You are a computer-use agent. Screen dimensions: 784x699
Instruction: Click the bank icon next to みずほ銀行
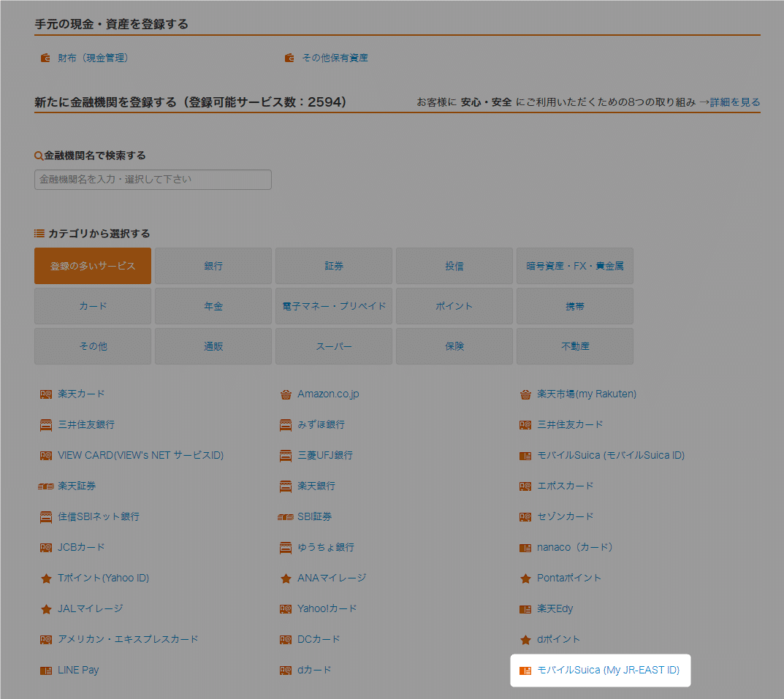286,425
